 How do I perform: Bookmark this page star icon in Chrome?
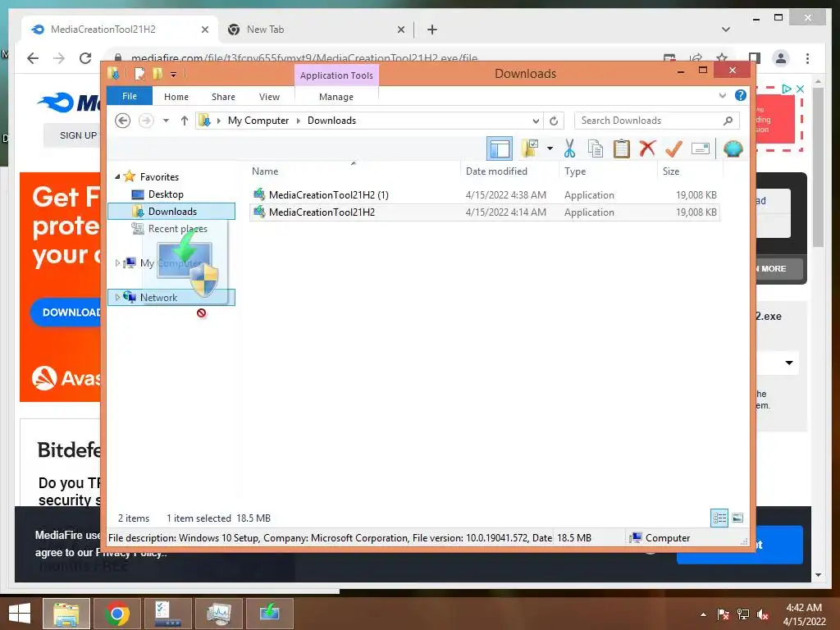[722, 57]
